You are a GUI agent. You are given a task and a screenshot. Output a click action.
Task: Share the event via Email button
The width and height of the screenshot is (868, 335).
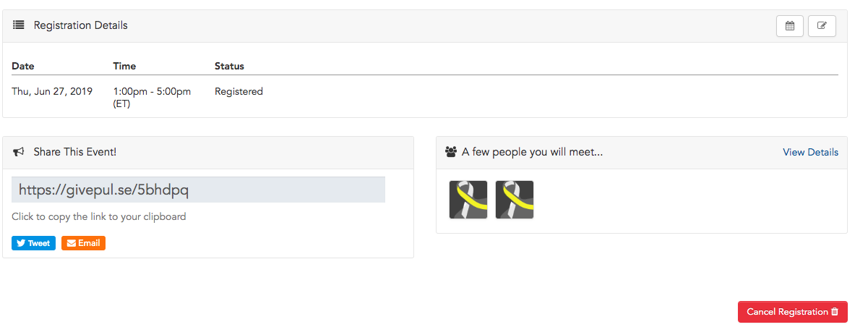tap(83, 243)
